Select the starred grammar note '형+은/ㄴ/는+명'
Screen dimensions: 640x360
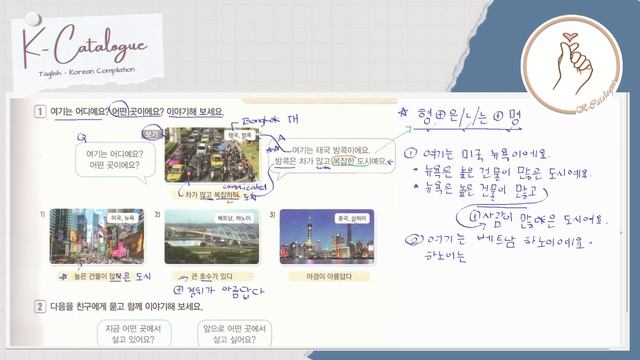[461, 119]
